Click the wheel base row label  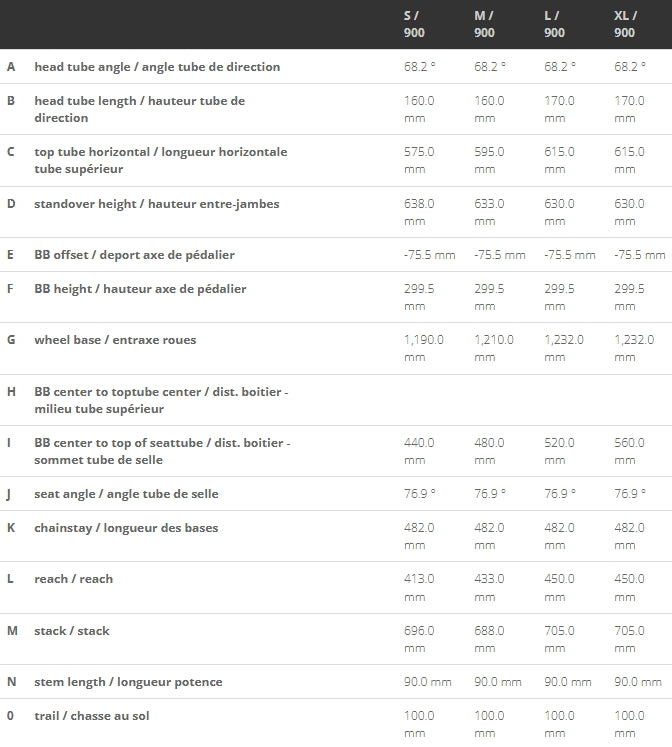point(115,340)
